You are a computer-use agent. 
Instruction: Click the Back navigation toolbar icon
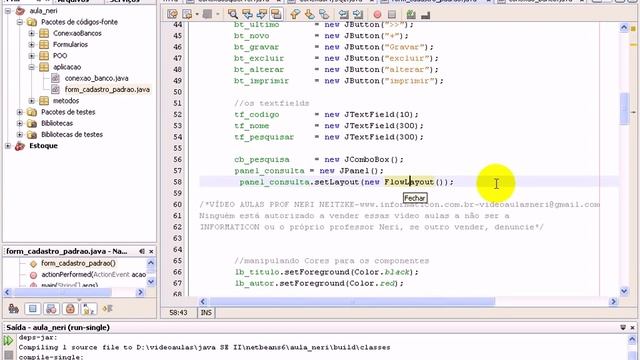point(187,15)
